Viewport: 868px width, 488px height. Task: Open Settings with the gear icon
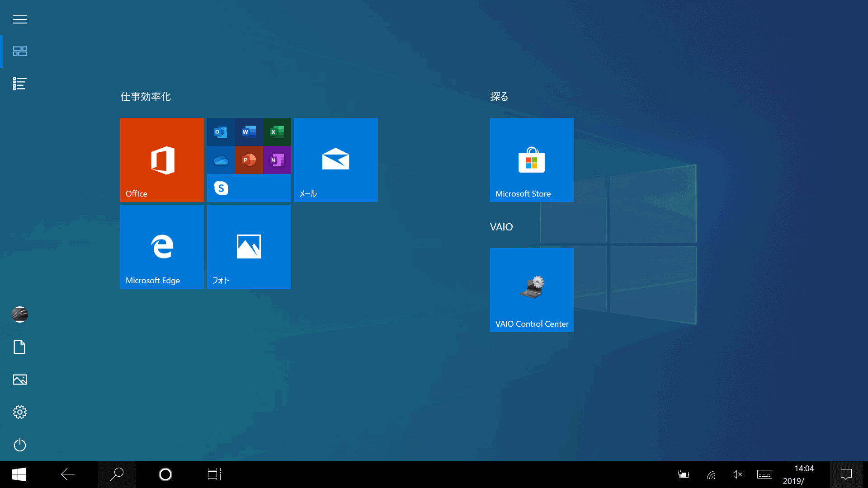click(x=20, y=412)
